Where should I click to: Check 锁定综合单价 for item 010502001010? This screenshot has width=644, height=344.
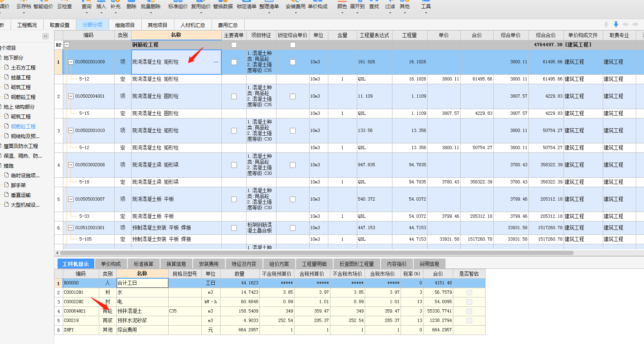293,131
